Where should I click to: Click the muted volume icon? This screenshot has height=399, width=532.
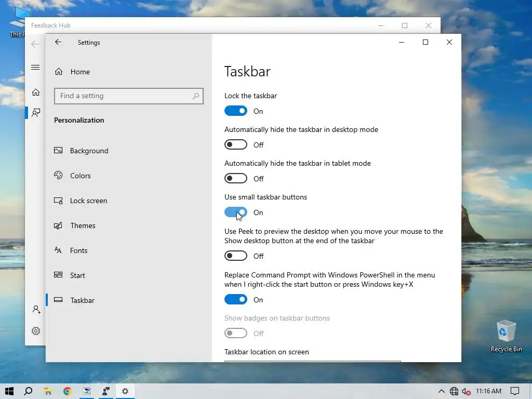pos(466,391)
